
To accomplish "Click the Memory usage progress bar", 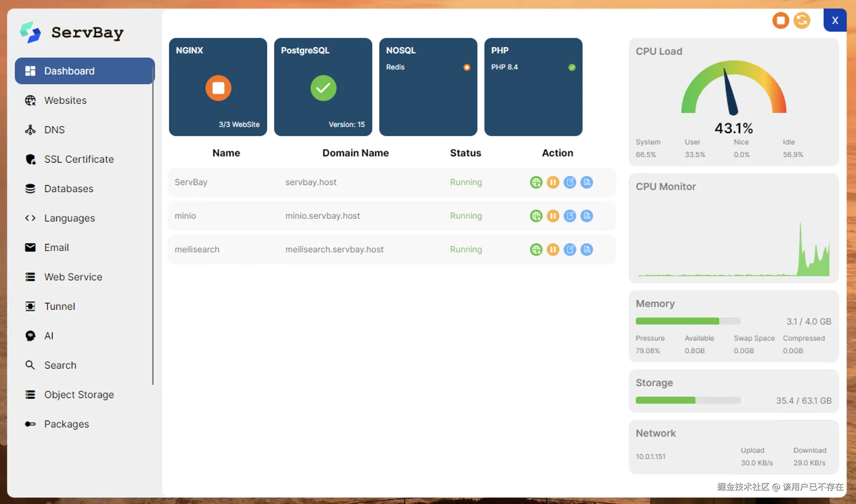I will click(688, 321).
